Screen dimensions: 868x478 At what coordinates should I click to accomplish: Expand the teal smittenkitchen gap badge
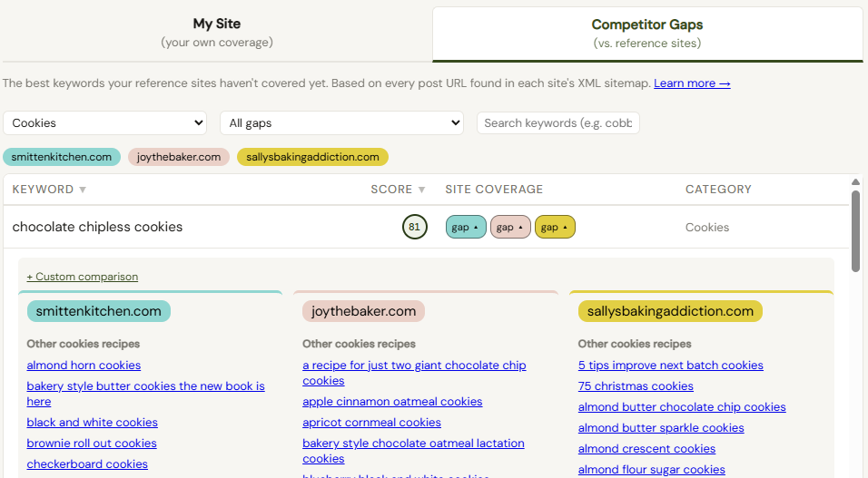pos(466,227)
